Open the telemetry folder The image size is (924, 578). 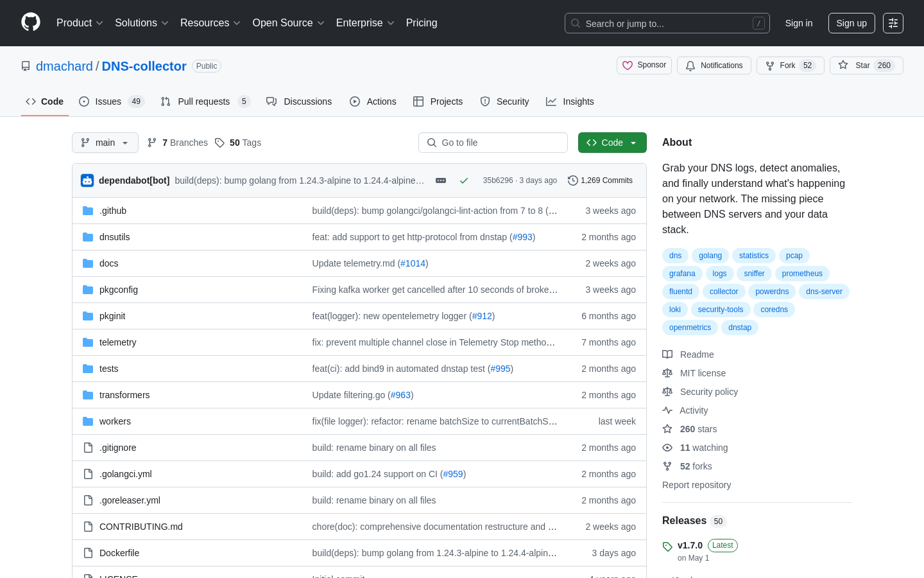point(118,342)
